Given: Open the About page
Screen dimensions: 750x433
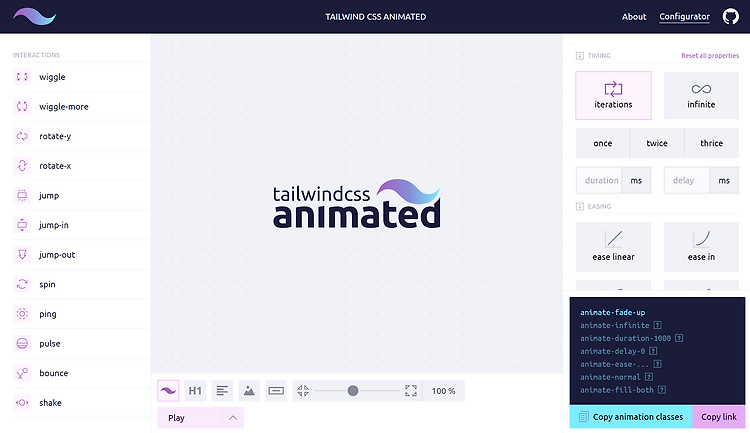Looking at the screenshot, I should [x=634, y=17].
